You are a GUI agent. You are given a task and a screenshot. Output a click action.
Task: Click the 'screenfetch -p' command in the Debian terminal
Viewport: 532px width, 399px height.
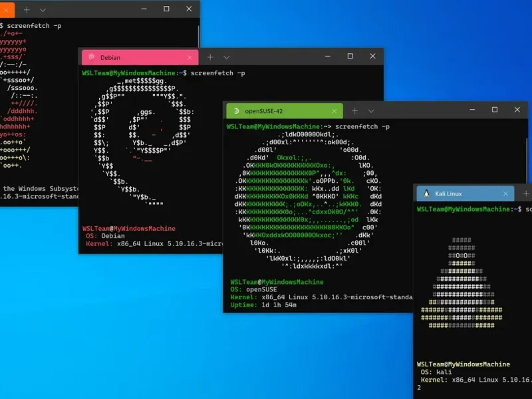[x=218, y=73]
